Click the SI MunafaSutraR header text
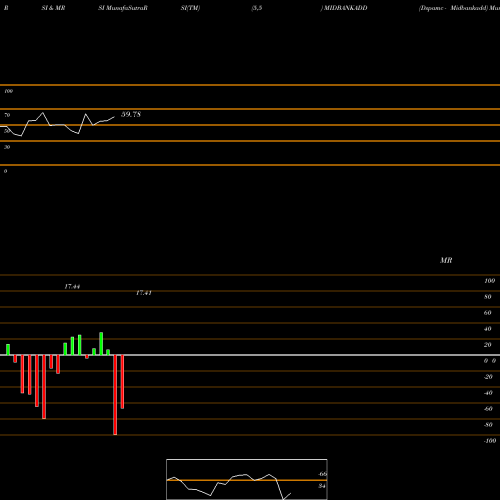This screenshot has height=500, width=500. [123, 8]
